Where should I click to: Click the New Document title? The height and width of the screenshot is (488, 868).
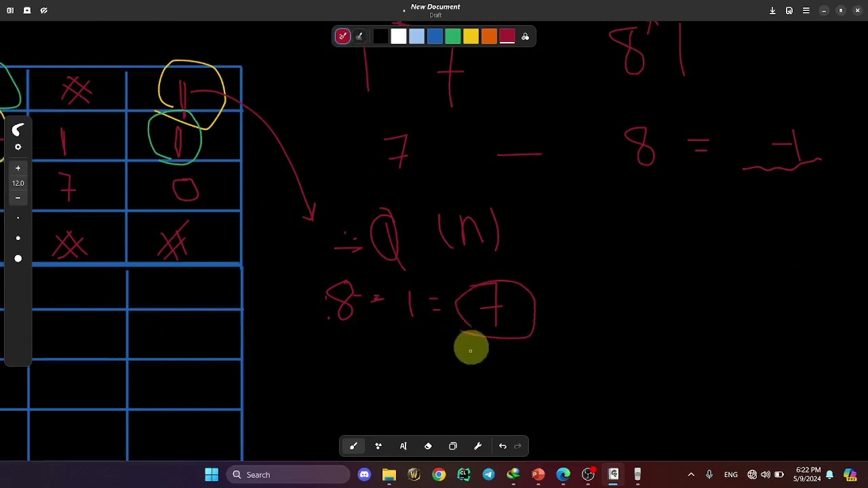[x=435, y=7]
